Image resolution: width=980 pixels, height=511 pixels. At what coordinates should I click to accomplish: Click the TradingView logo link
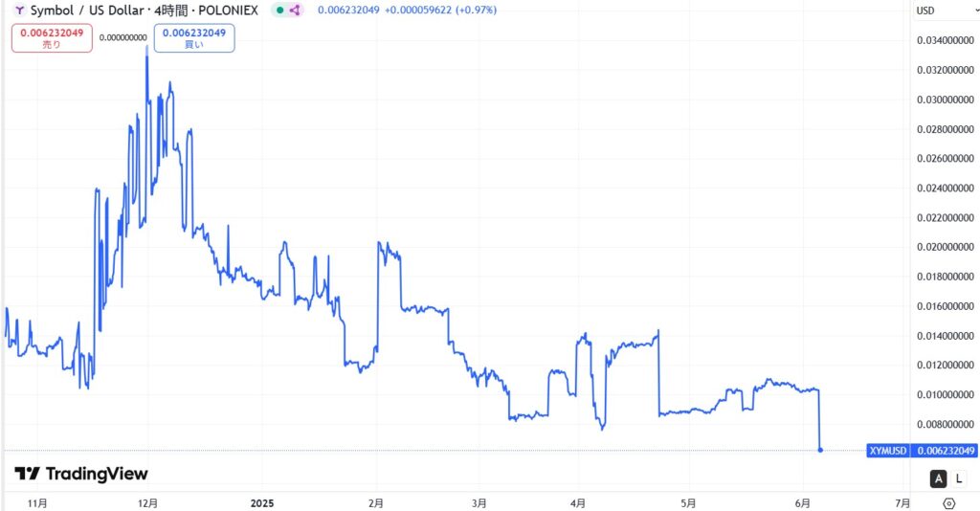point(81,474)
